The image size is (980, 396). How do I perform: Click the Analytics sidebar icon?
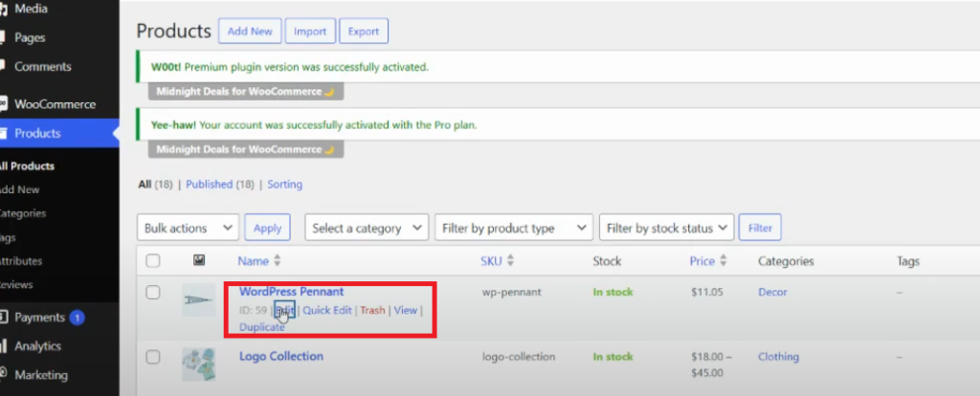click(x=4, y=346)
